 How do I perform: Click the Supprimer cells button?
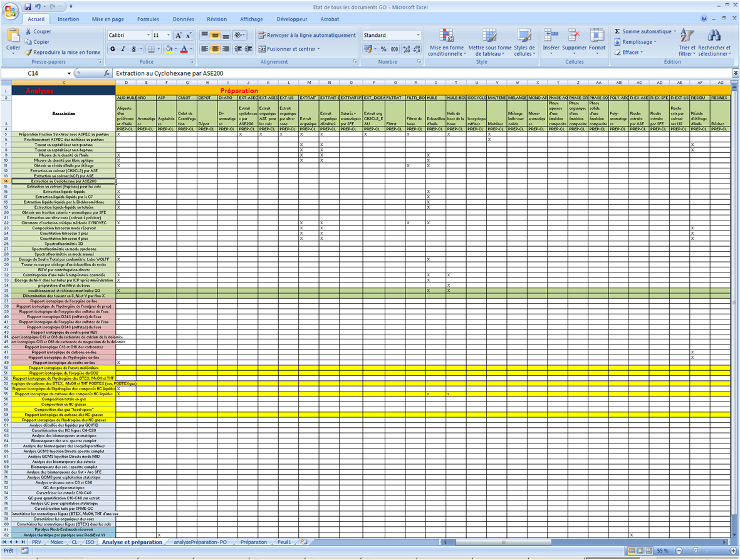pos(574,38)
